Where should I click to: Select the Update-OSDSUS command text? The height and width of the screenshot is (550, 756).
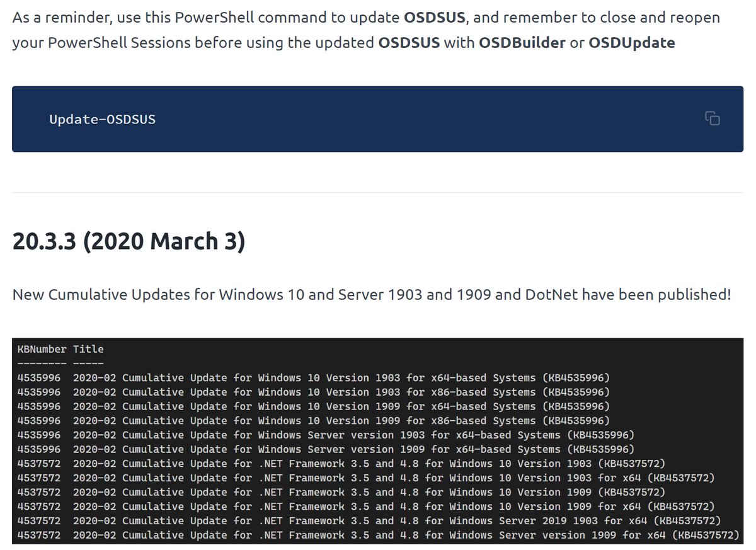pos(103,118)
